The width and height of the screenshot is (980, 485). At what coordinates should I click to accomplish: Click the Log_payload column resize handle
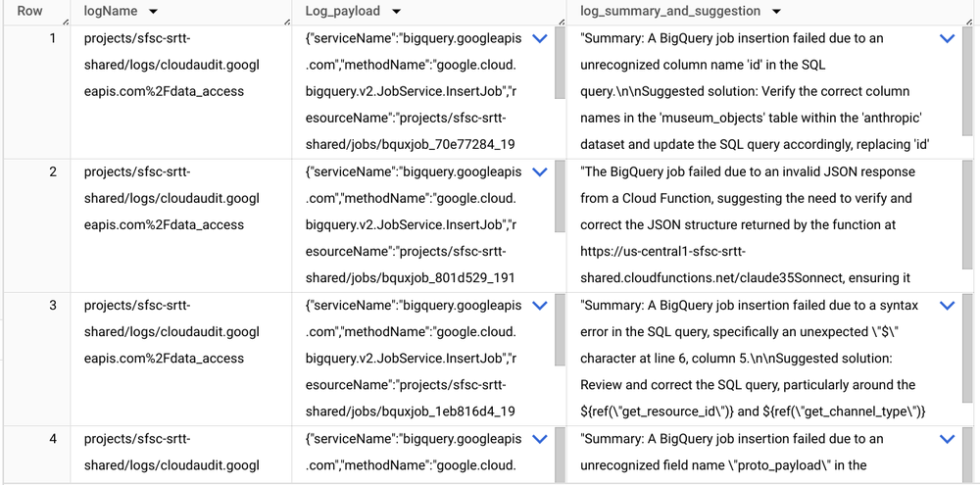click(563, 22)
